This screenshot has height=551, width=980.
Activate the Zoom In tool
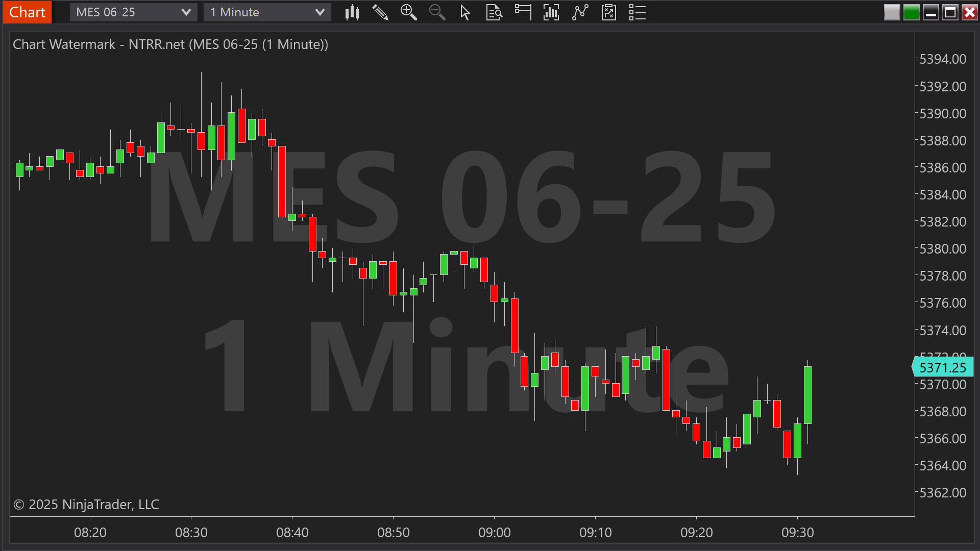(408, 12)
